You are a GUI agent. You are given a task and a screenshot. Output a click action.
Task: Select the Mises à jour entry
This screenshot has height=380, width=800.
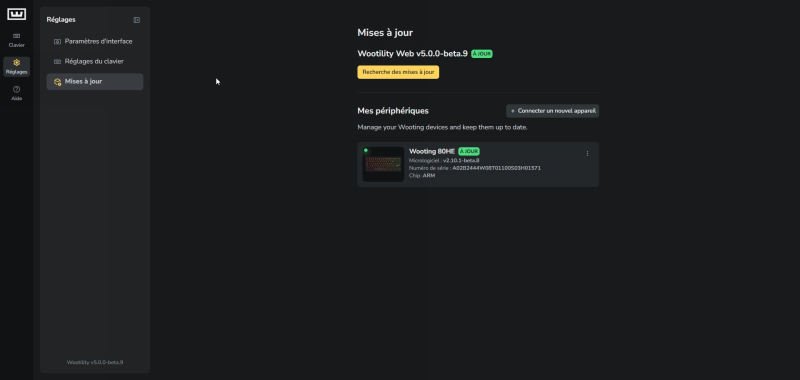(x=95, y=82)
